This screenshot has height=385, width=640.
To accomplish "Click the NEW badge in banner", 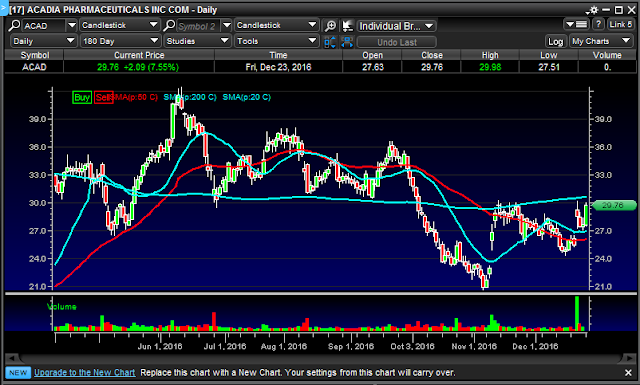I will point(18,372).
